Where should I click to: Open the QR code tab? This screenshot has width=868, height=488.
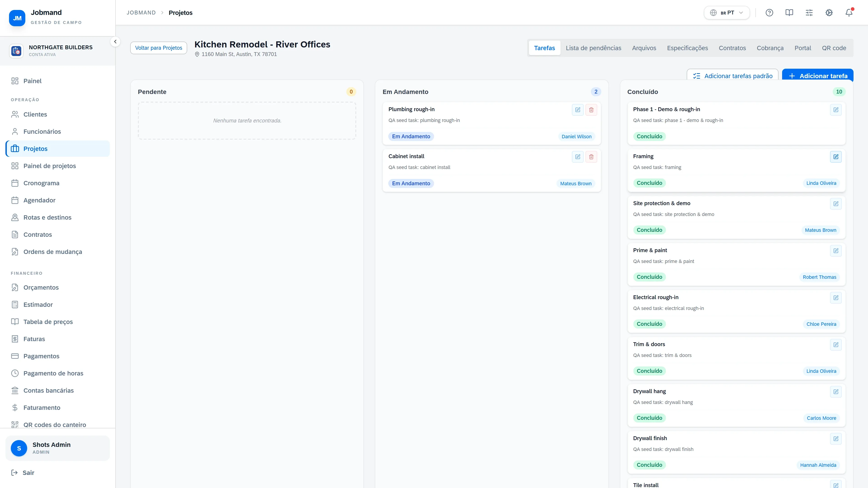coord(834,48)
